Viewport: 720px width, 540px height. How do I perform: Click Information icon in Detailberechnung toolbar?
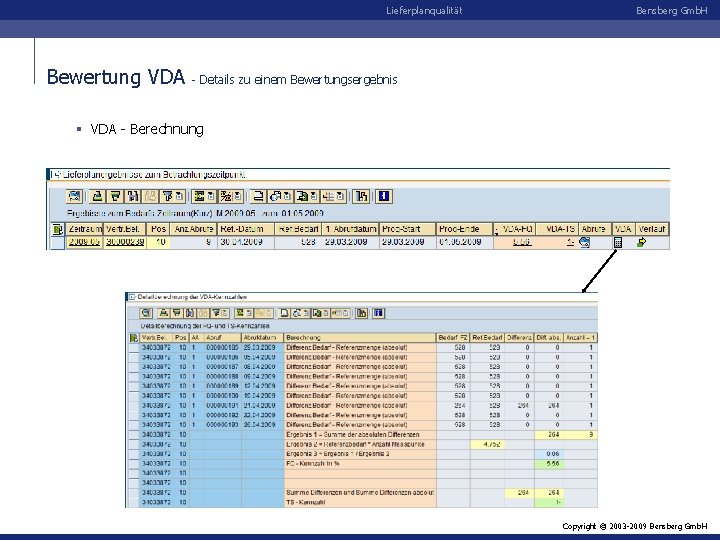pos(378,313)
